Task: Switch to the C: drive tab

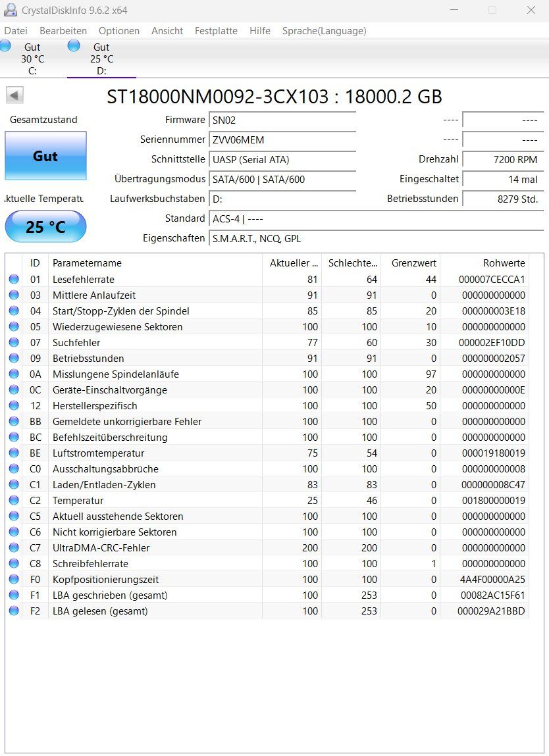Action: click(32, 59)
